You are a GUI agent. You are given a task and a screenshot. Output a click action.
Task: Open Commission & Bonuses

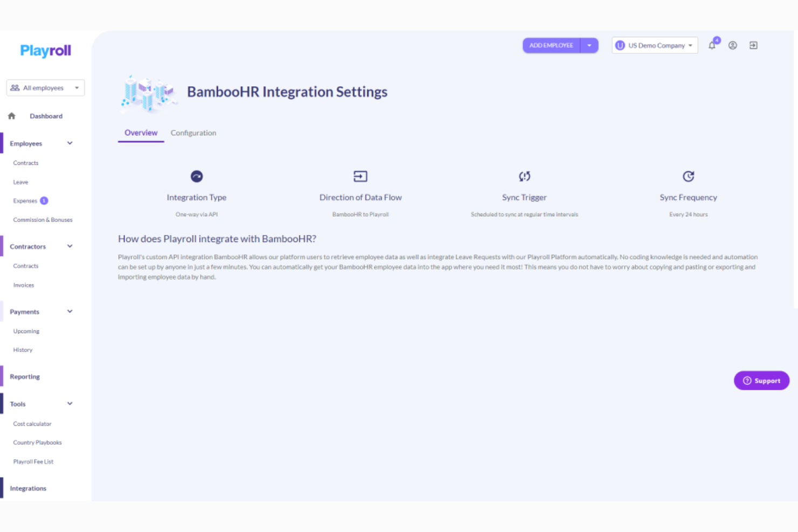tap(43, 220)
